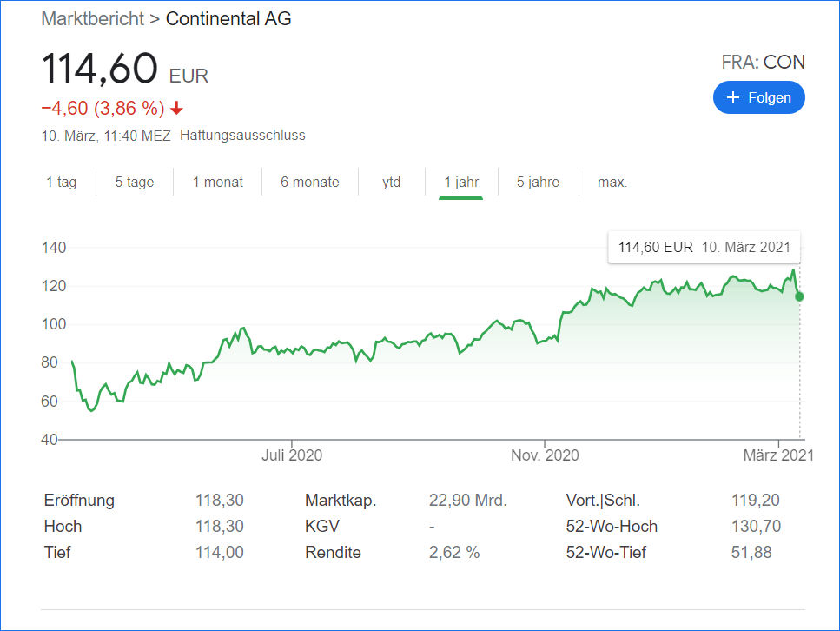Click the 52-Wo-Hoch value 130,70

click(757, 527)
